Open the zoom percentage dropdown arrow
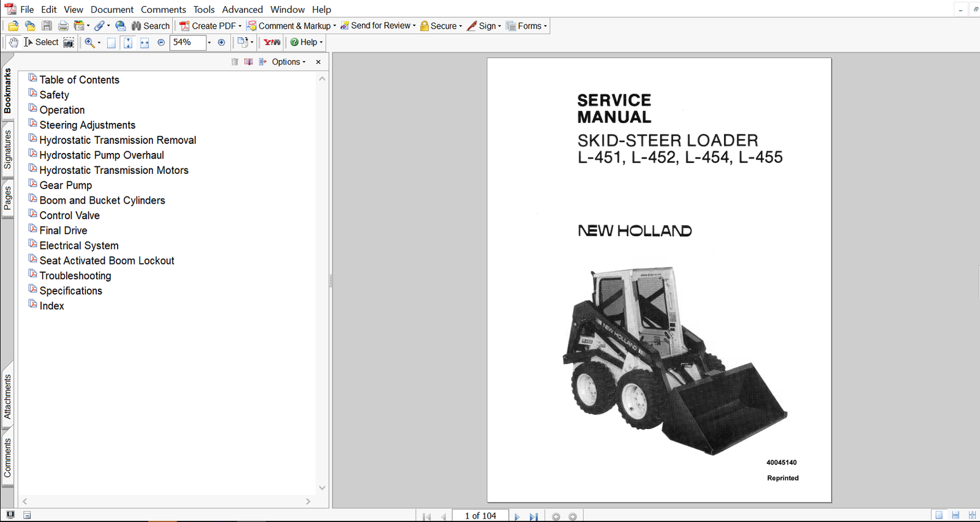The width and height of the screenshot is (980, 522). click(x=209, y=42)
